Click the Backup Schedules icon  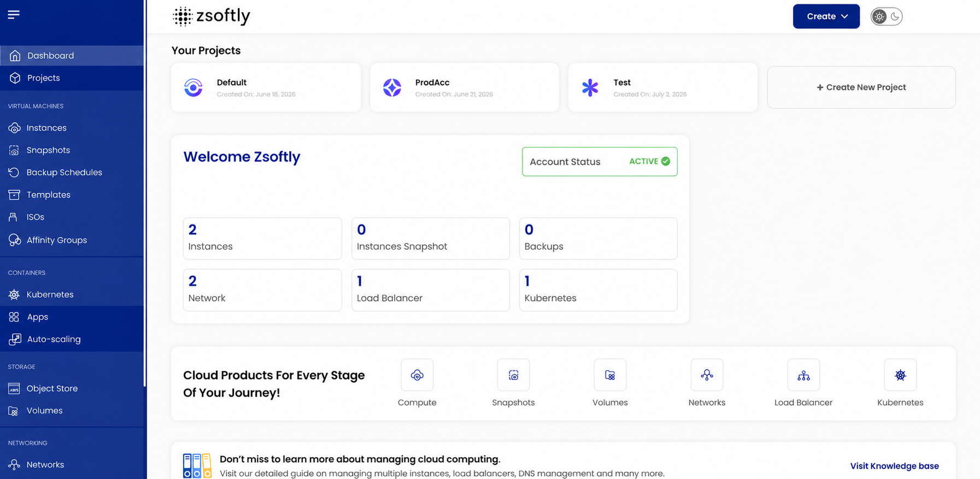(14, 173)
